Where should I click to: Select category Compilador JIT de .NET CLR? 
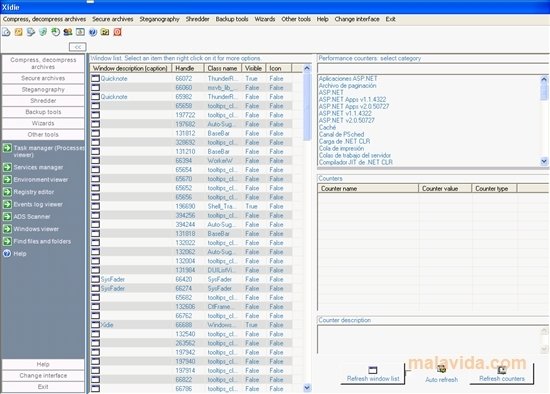tap(356, 162)
